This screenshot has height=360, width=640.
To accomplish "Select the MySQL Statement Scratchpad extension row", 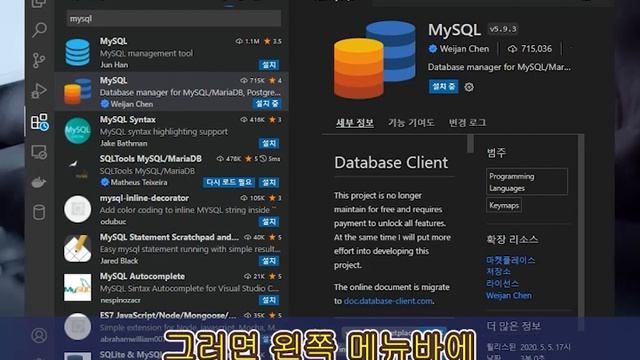I will [171, 249].
